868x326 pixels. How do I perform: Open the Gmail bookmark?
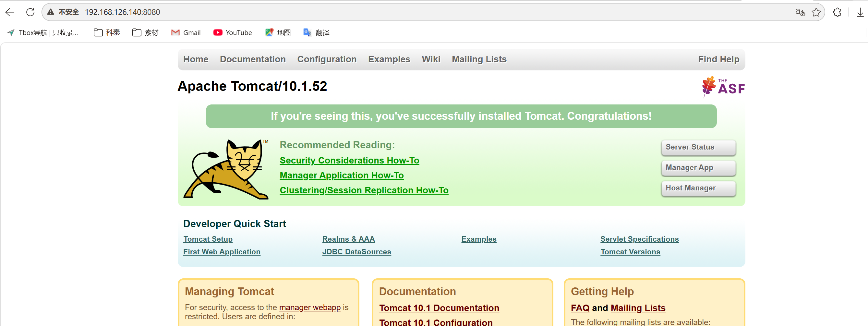pos(186,32)
